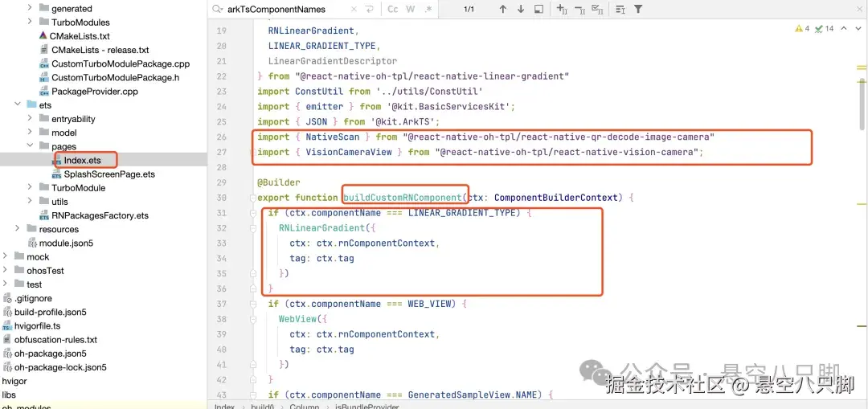Image resolution: width=868 pixels, height=409 pixels.
Task: Click line number 28 in gutter
Action: tap(222, 167)
